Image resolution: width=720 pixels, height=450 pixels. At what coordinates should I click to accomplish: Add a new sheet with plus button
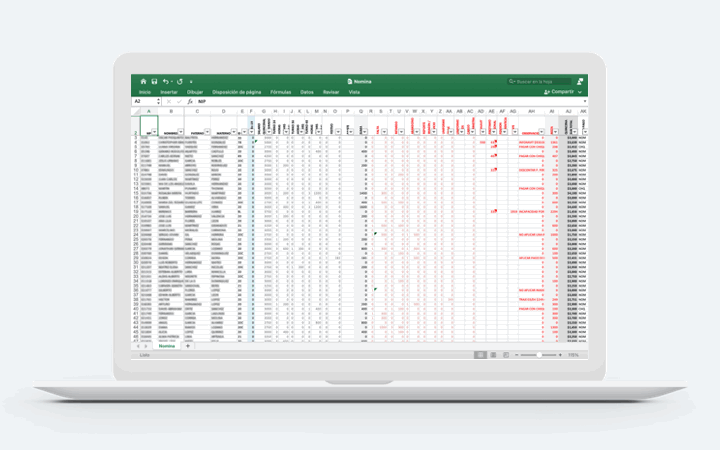tap(188, 346)
